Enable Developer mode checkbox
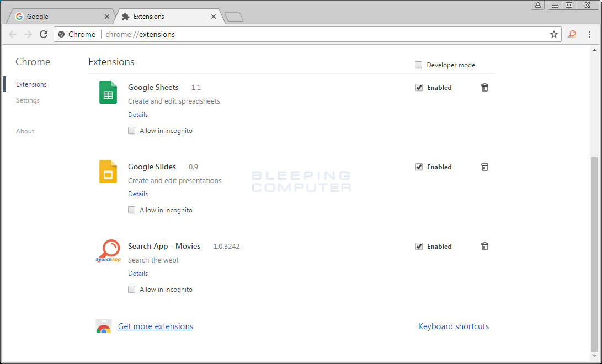 coord(418,65)
